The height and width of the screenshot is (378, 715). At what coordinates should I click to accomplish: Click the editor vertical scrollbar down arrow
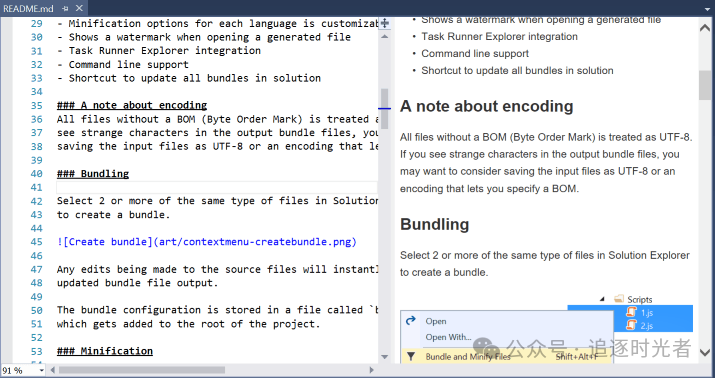(x=384, y=357)
